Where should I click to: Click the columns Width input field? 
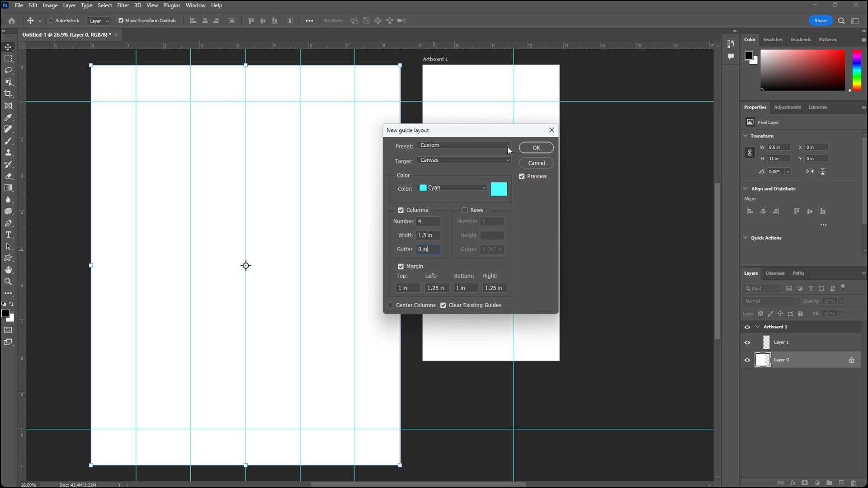tap(427, 235)
